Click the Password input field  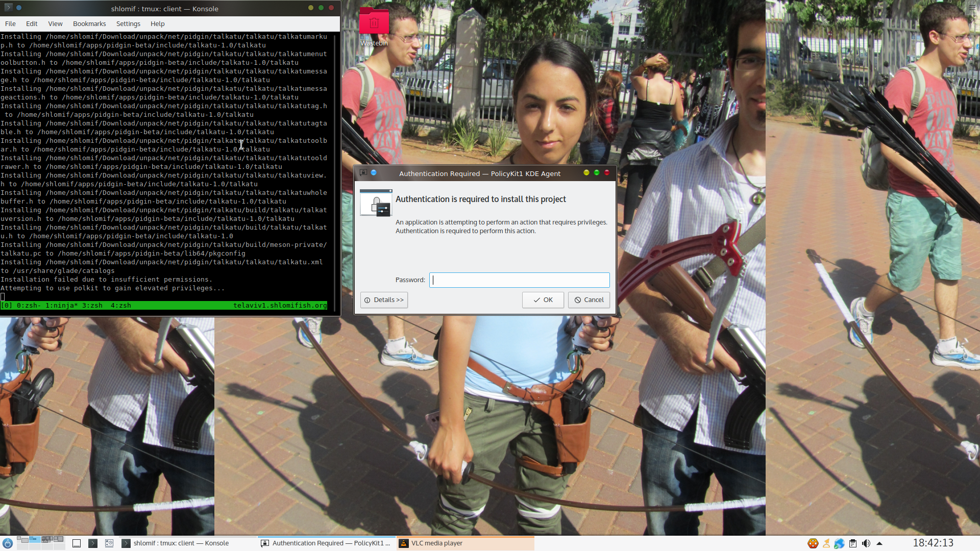[x=519, y=280]
